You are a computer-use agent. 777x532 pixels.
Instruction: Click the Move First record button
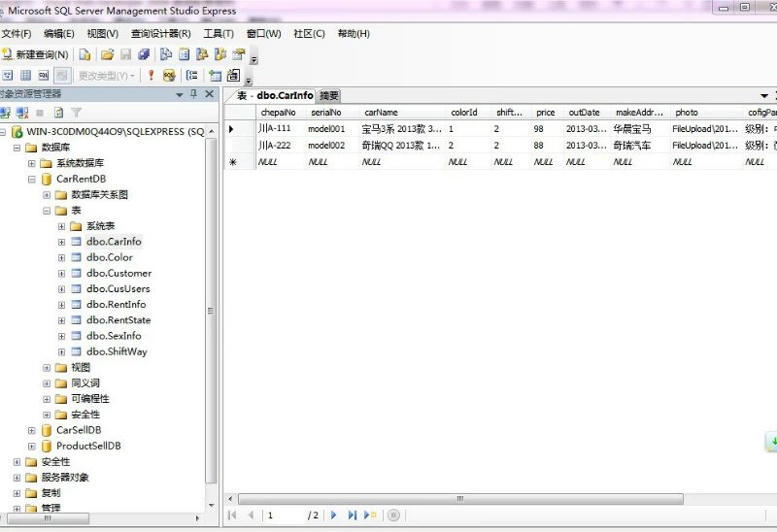coord(232,515)
